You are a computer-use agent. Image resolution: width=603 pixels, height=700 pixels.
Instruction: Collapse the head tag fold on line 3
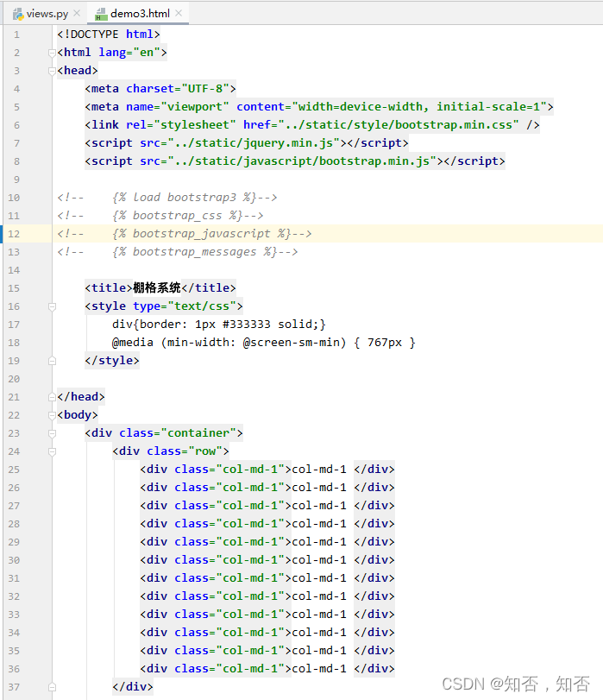(52, 71)
